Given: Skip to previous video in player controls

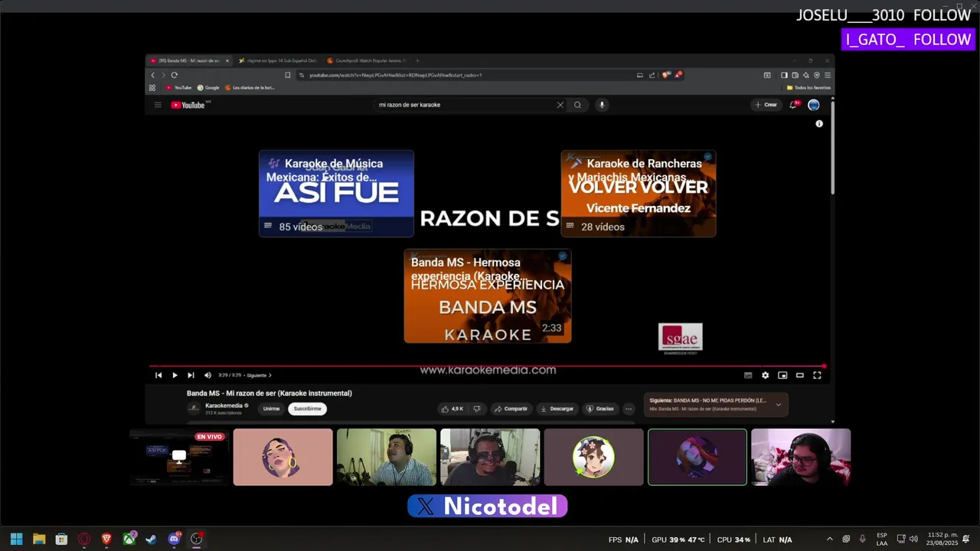Looking at the screenshot, I should (x=158, y=375).
